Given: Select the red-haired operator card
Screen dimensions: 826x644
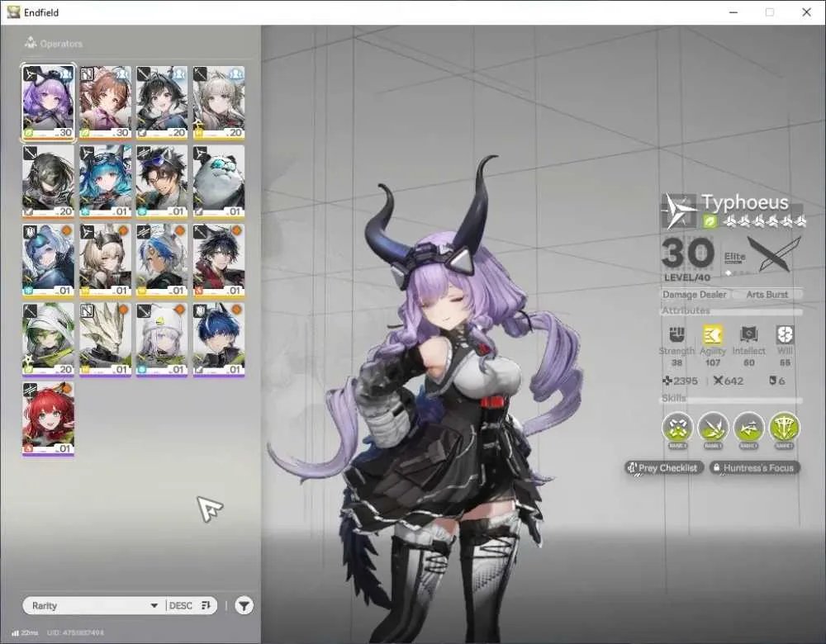Looking at the screenshot, I should (x=48, y=419).
